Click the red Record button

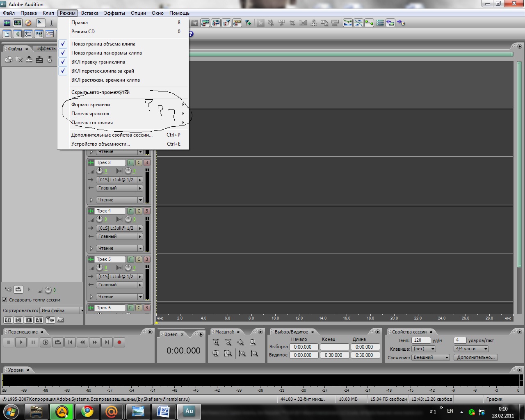[x=119, y=342]
